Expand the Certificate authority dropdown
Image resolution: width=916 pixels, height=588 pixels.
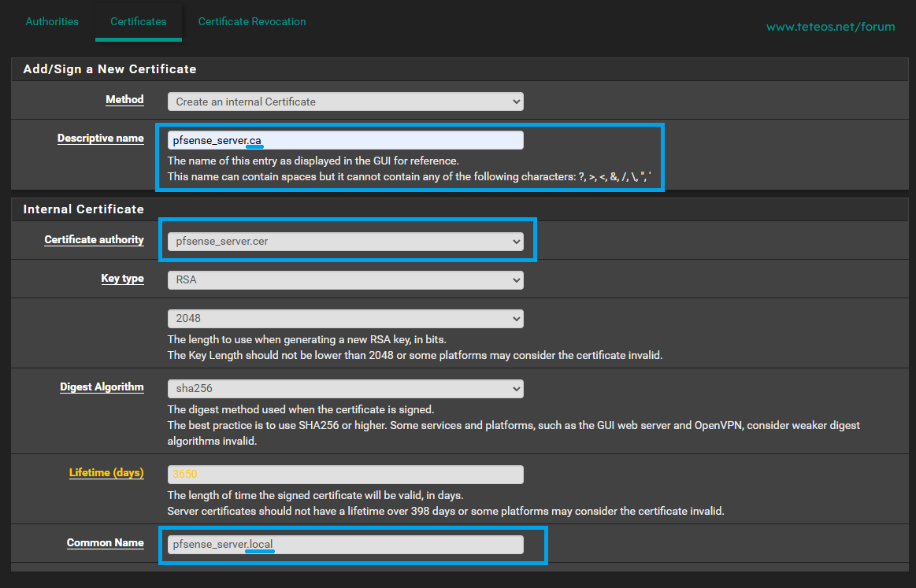(345, 241)
